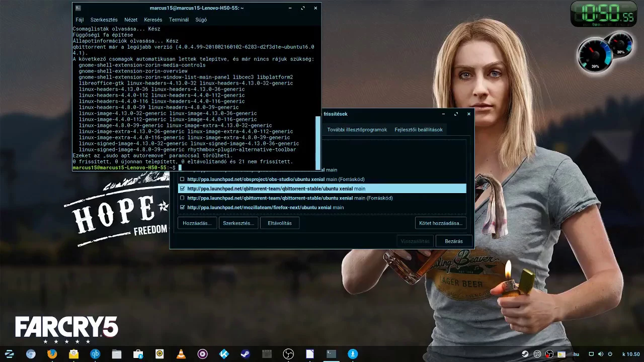Open the Fájl menu in terminal
Screen dimensions: 644x362
[x=79, y=20]
